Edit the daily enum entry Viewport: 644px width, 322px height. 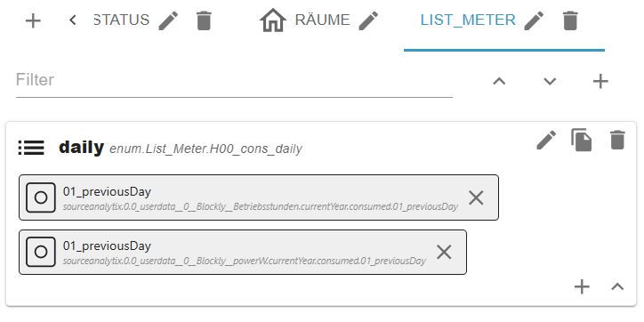(547, 140)
